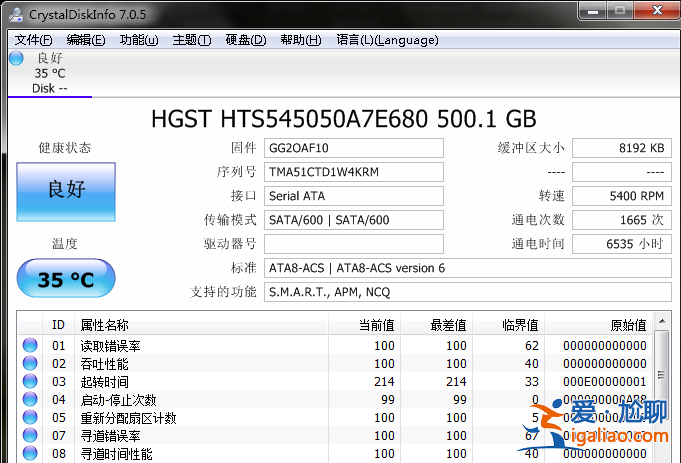Click threshold value 62 in 读取错误率 row
Screen dimensions: 681x463
coord(532,346)
